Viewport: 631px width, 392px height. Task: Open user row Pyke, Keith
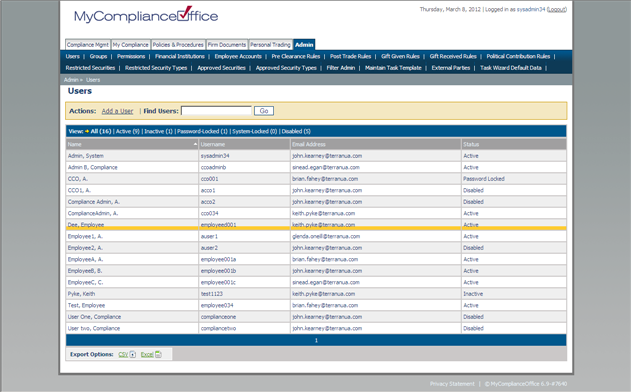316,294
